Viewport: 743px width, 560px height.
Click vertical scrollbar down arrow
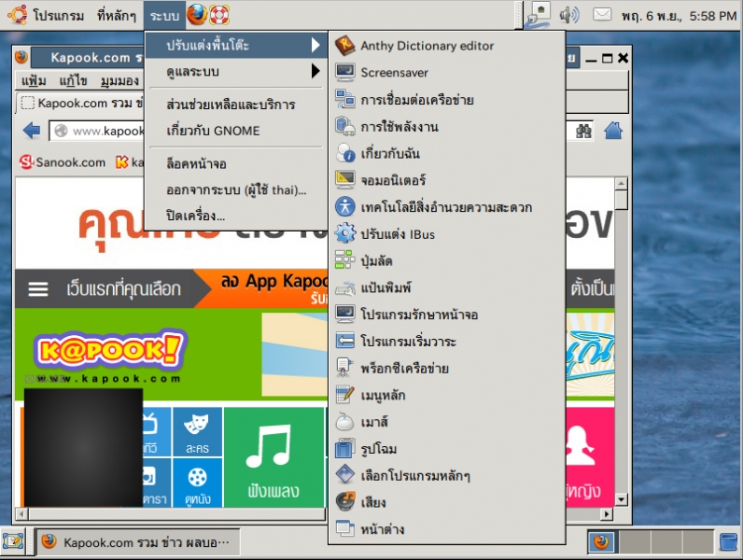[x=621, y=499]
